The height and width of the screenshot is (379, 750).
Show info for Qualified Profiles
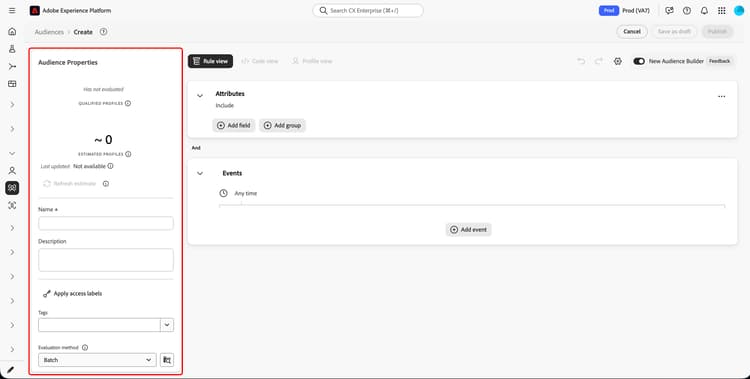(128, 103)
